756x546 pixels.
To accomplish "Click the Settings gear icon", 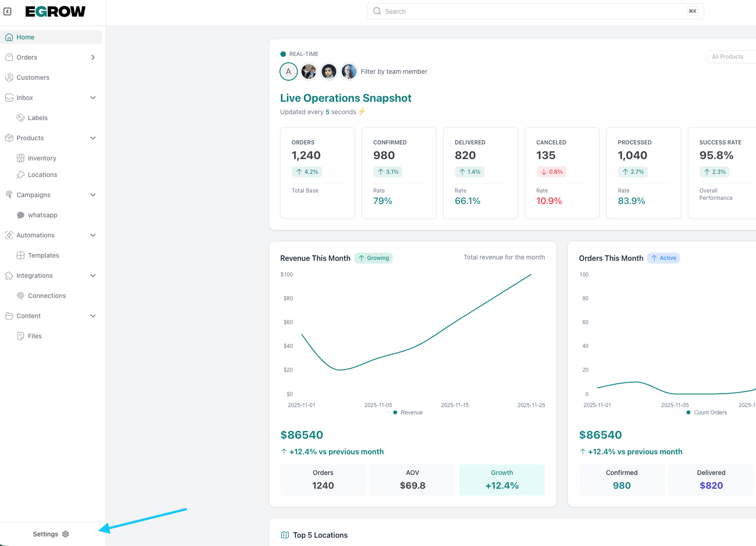I will coord(66,534).
